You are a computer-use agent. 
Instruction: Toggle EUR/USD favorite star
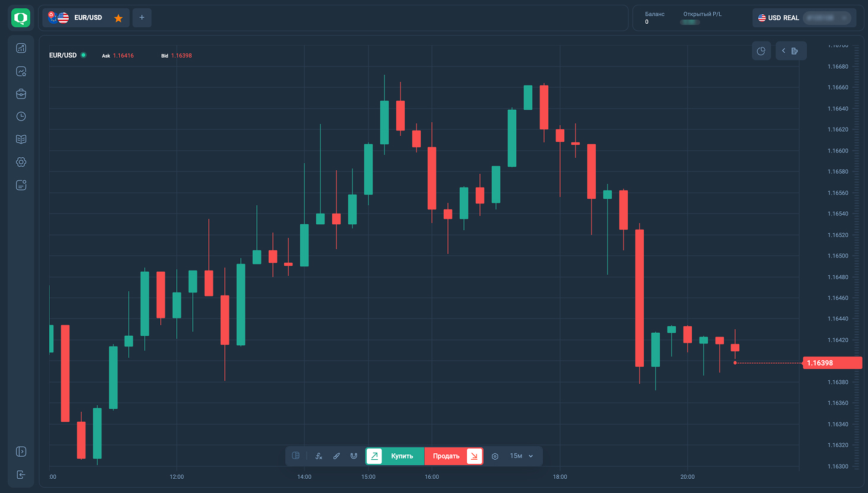(x=119, y=18)
